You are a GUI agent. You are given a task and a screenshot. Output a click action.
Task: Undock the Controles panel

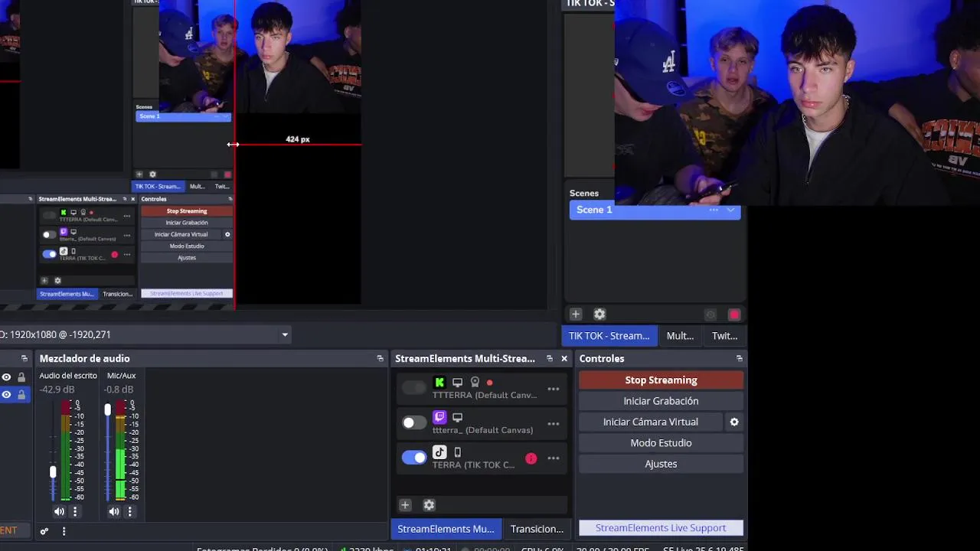coord(739,358)
